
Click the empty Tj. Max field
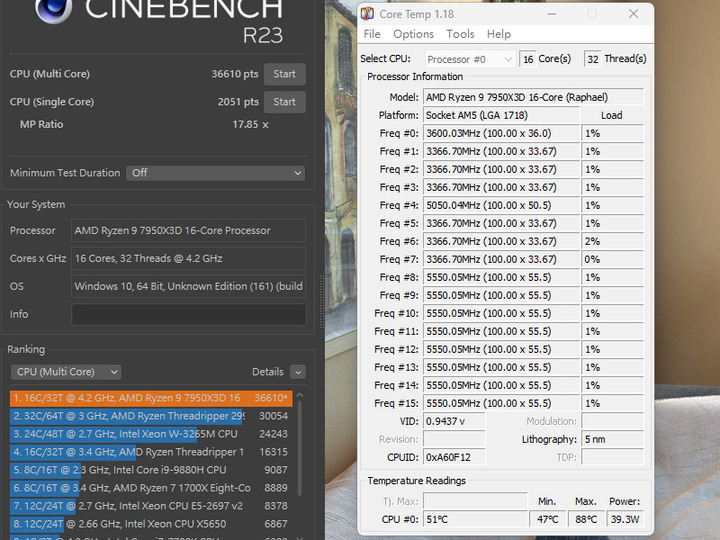pos(475,501)
